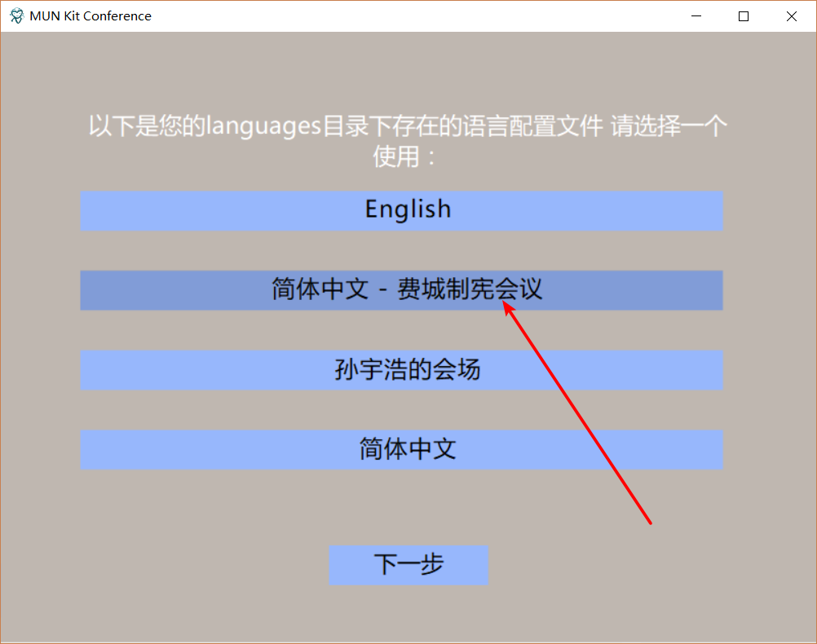
Task: Click the MUN Kit Conference title bar icon
Action: [x=15, y=15]
